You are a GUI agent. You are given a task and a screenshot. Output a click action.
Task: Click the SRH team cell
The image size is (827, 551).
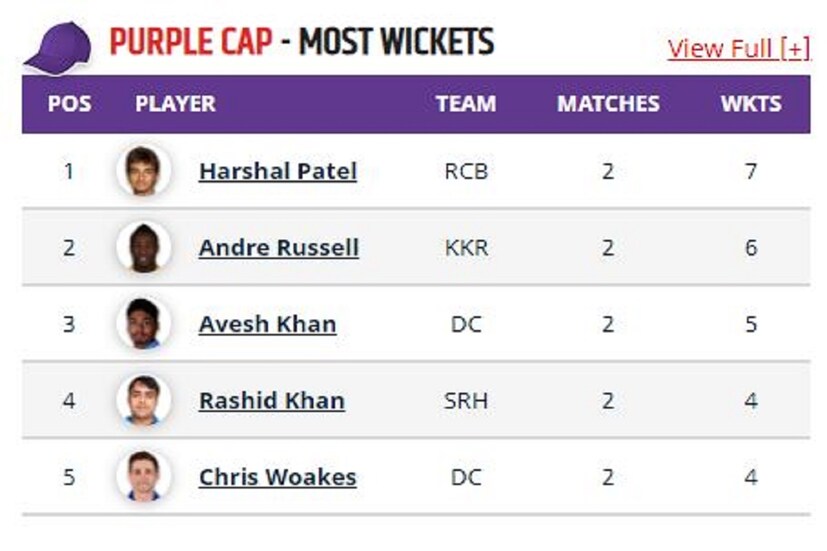point(466,400)
